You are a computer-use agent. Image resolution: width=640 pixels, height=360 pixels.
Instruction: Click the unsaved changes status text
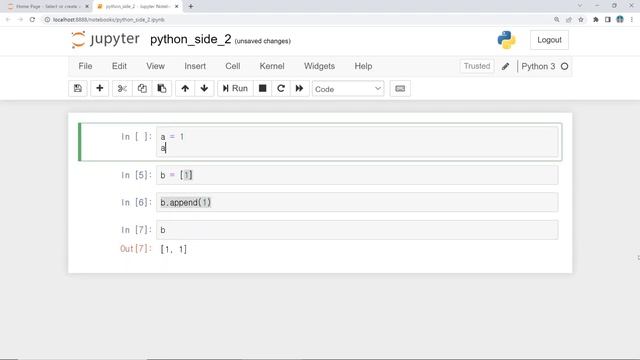coord(262,41)
